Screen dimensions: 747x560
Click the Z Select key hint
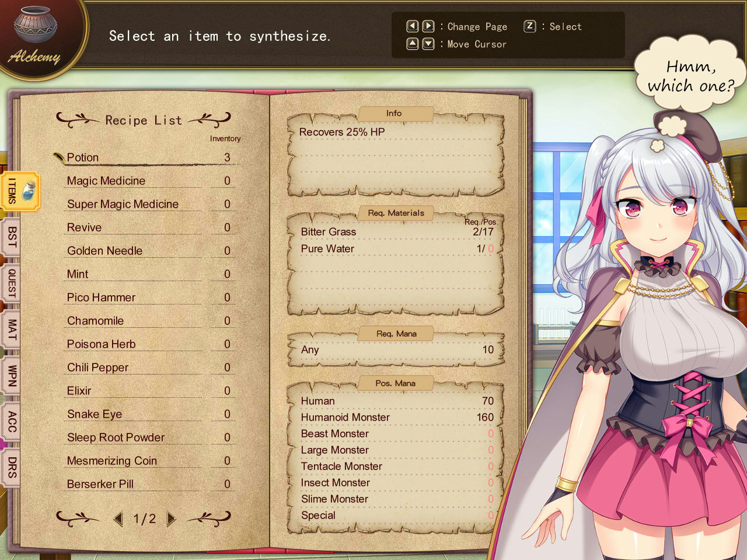coord(529,26)
